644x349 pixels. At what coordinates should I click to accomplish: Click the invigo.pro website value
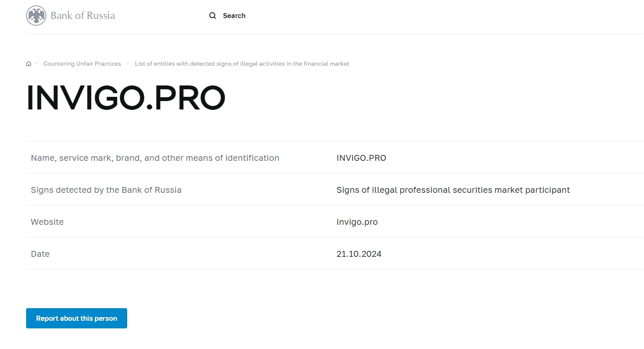click(357, 222)
